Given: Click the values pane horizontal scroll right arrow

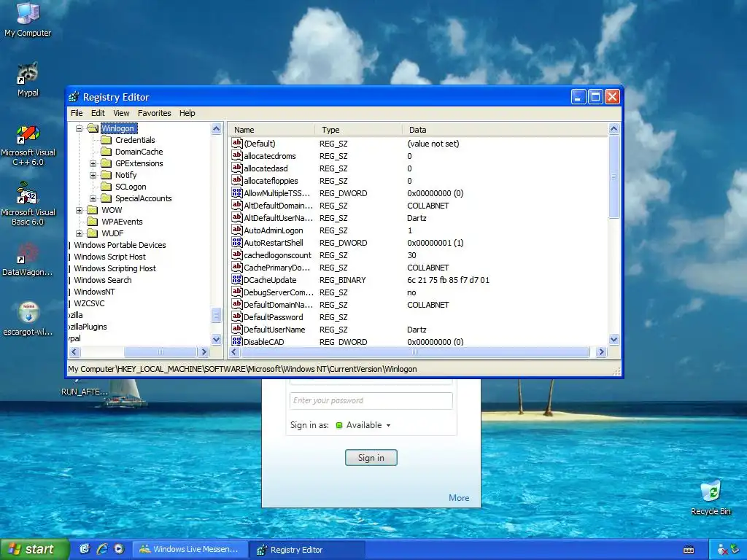Looking at the screenshot, I should pos(601,352).
